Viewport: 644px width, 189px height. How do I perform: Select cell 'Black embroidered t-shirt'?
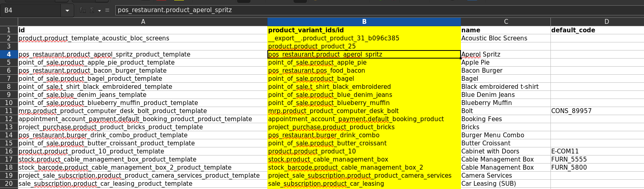tap(506, 86)
